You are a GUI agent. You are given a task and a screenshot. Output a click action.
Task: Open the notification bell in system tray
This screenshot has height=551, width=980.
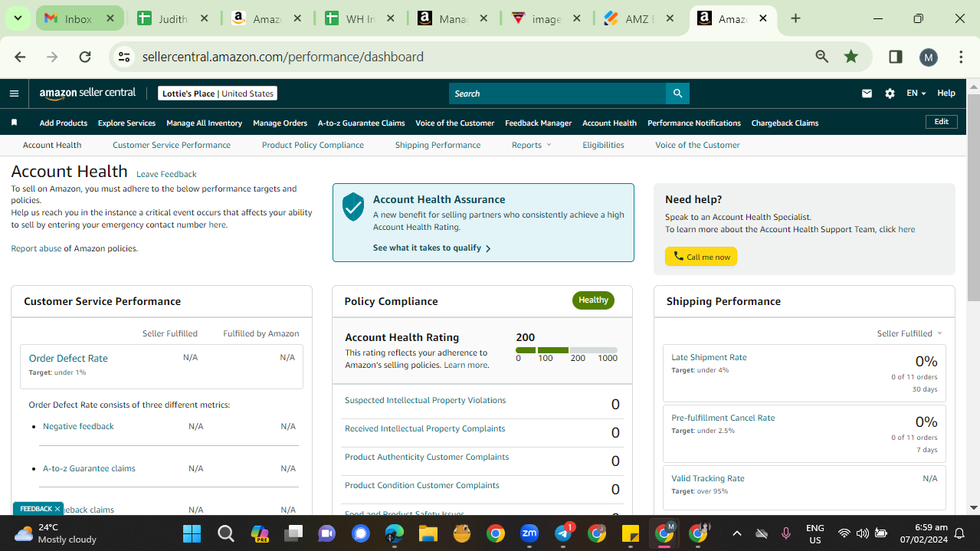click(x=959, y=533)
